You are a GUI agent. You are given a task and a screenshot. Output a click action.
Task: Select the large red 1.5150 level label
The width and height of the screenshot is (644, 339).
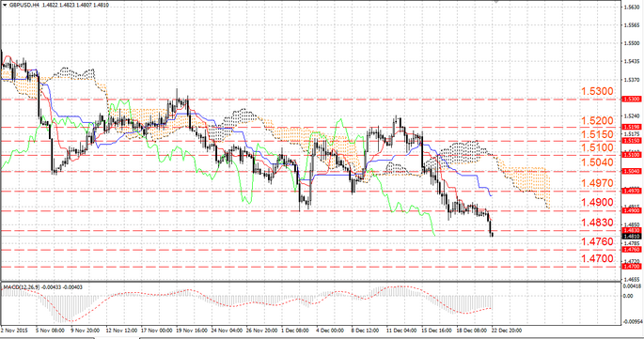coord(597,134)
